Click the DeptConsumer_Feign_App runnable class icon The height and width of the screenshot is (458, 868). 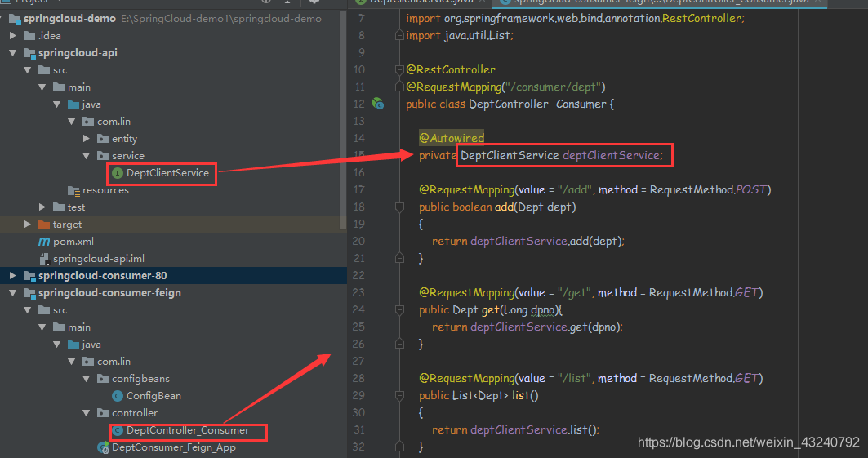pyautogui.click(x=103, y=447)
